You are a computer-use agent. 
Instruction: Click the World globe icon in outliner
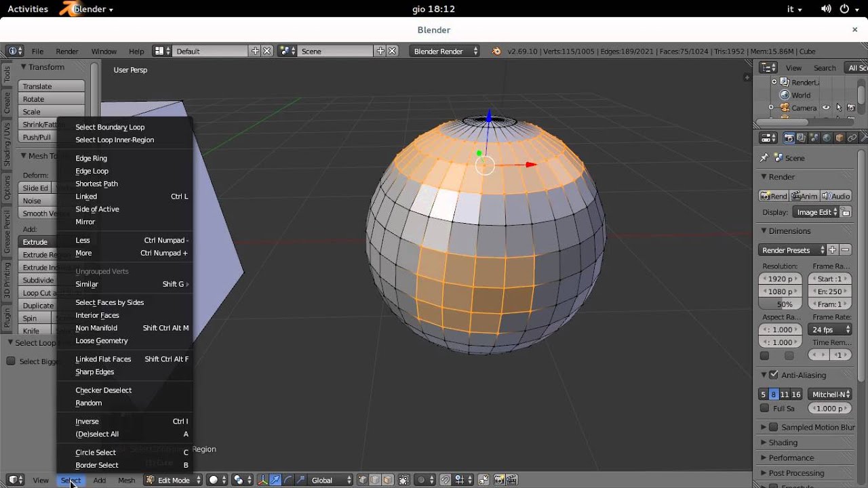785,95
